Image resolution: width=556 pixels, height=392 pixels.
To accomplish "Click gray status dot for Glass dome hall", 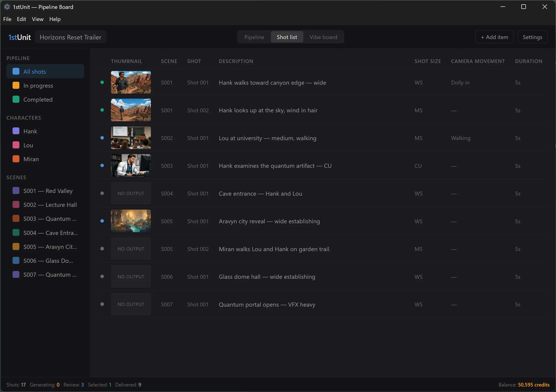I will pyautogui.click(x=102, y=276).
